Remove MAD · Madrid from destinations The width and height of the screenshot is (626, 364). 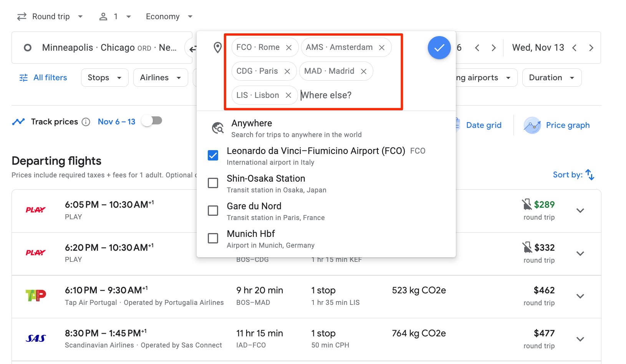click(363, 71)
